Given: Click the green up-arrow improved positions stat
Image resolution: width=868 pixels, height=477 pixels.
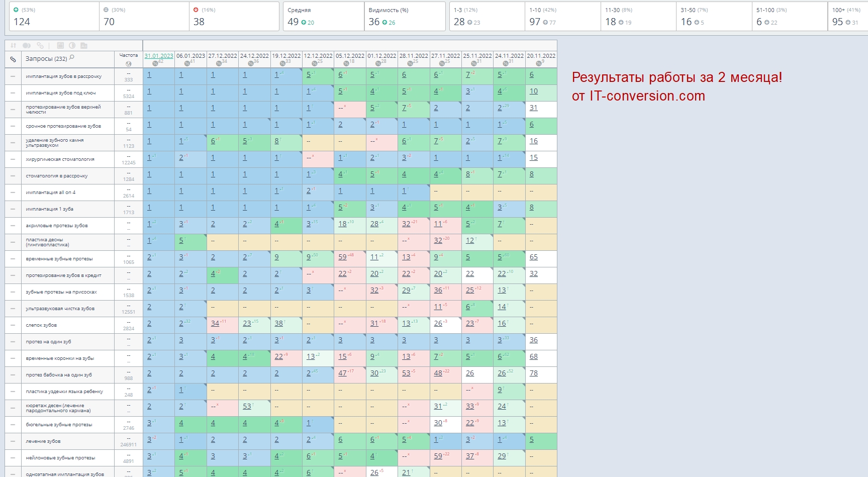Looking at the screenshot, I should pyautogui.click(x=54, y=17).
